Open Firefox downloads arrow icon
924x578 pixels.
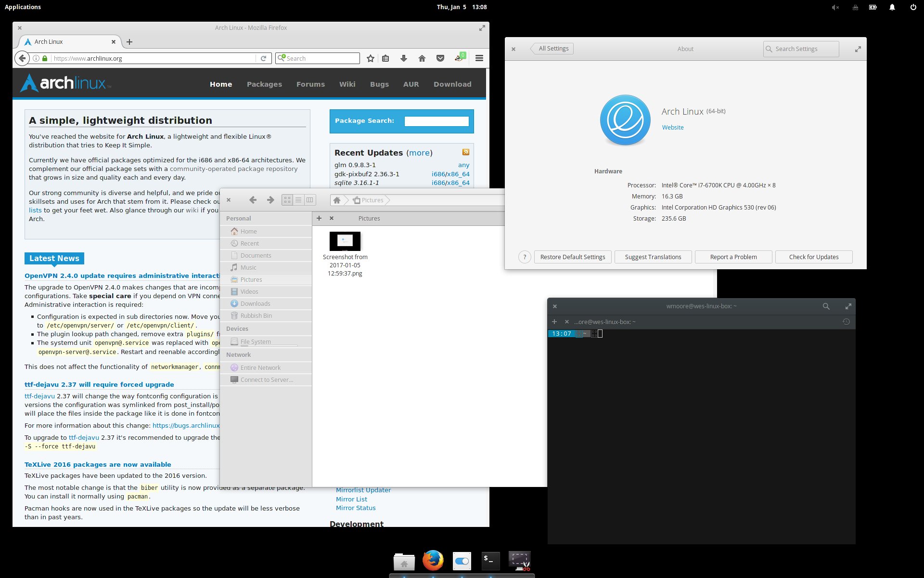pyautogui.click(x=404, y=58)
